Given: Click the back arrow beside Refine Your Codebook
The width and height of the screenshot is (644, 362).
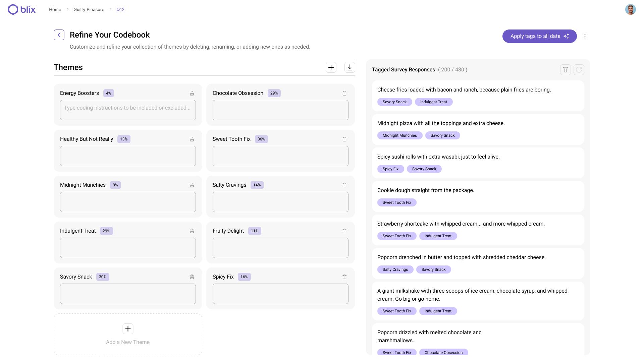Looking at the screenshot, I should point(59,35).
